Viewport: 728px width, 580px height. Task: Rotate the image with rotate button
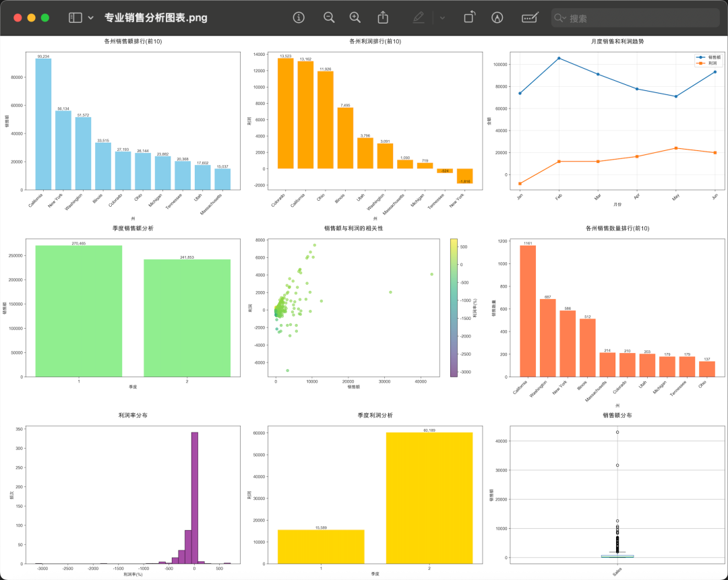tap(470, 18)
